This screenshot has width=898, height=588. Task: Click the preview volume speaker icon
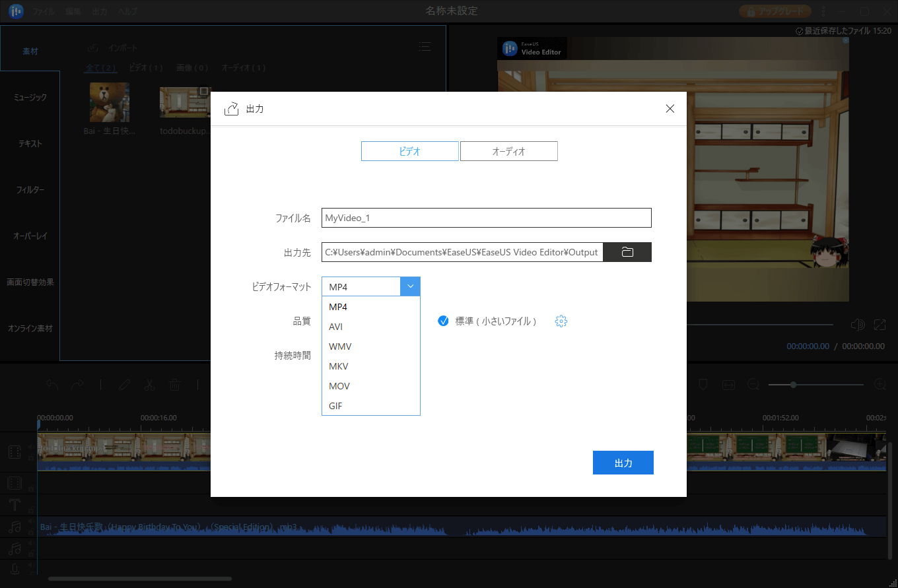coord(858,325)
